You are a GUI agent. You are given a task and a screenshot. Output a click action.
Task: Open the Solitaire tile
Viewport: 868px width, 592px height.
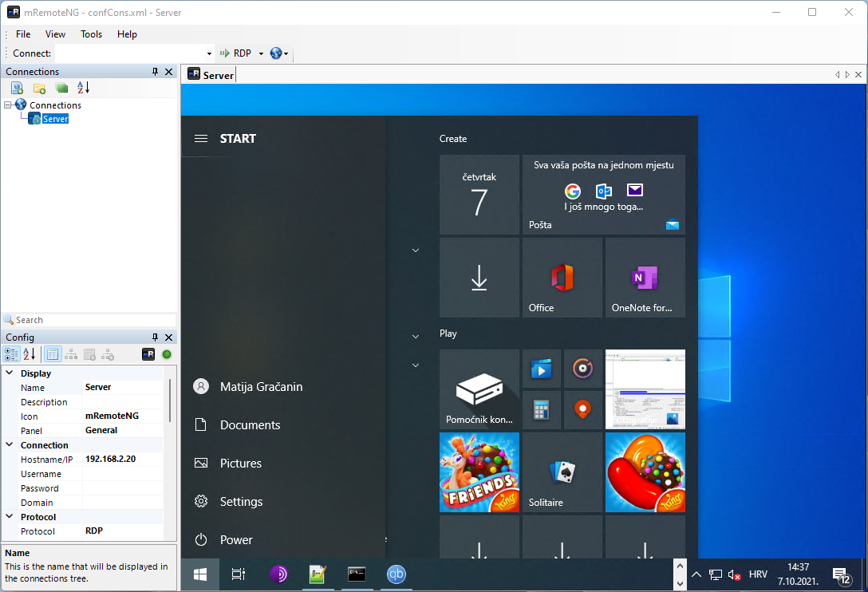tap(562, 472)
